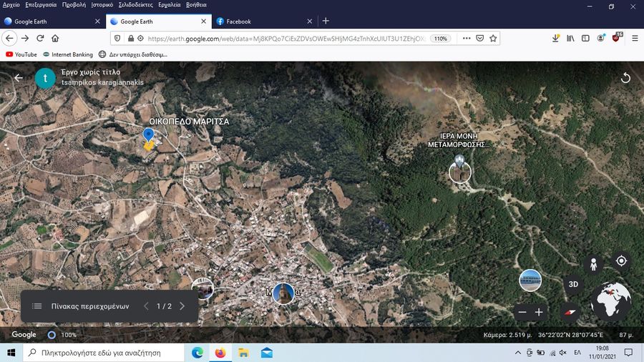The image size is (644, 362).
Task: Expand Πίνακας περιεχομένων panel
Action: coord(90,306)
